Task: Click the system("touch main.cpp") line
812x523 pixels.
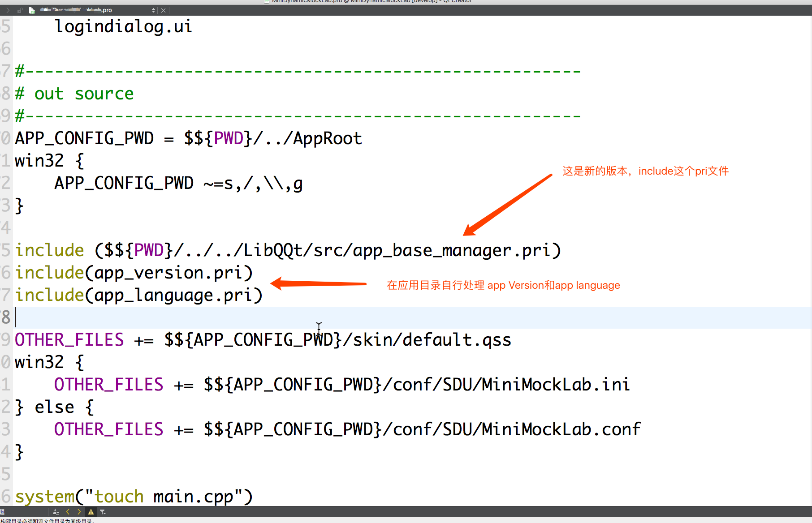Action: click(x=134, y=497)
